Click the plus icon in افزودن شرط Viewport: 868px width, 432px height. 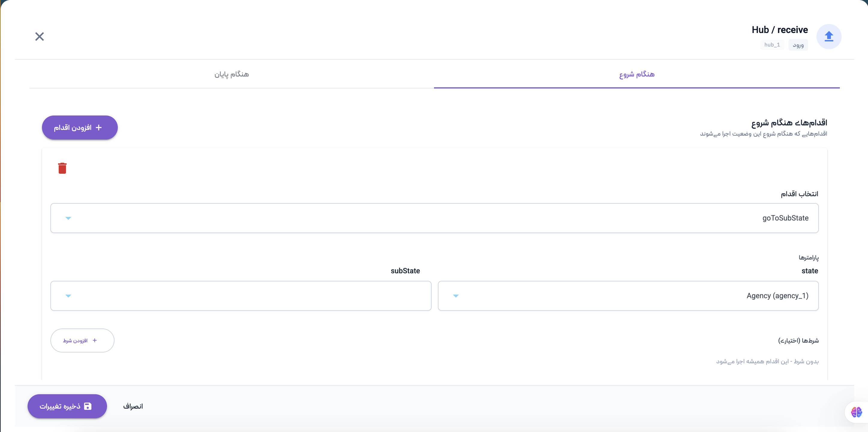click(95, 340)
